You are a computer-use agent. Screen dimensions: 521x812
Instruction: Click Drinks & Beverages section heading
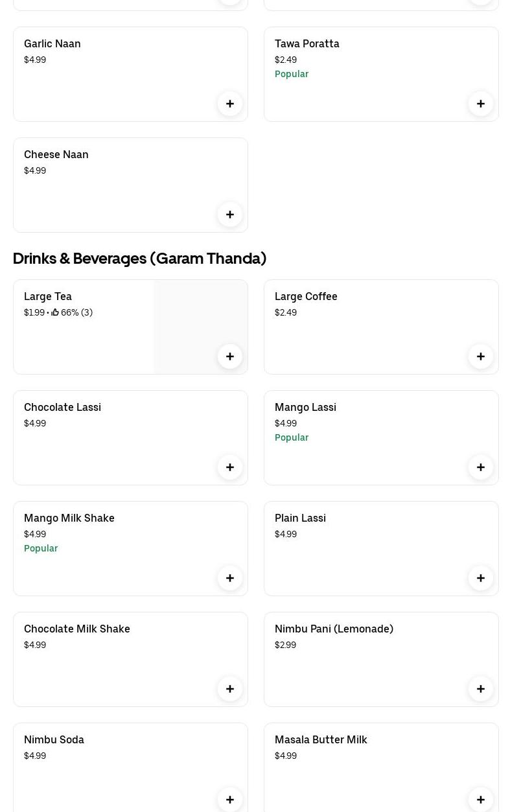139,258
